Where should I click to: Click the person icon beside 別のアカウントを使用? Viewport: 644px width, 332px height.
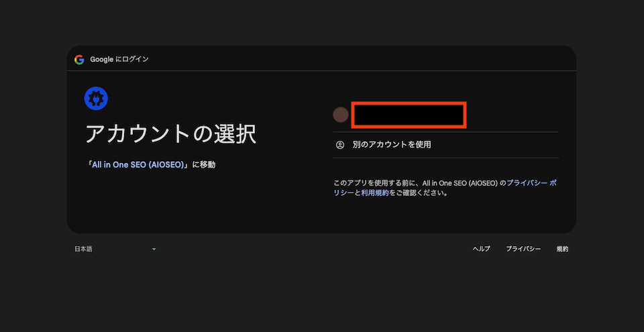[x=340, y=145]
